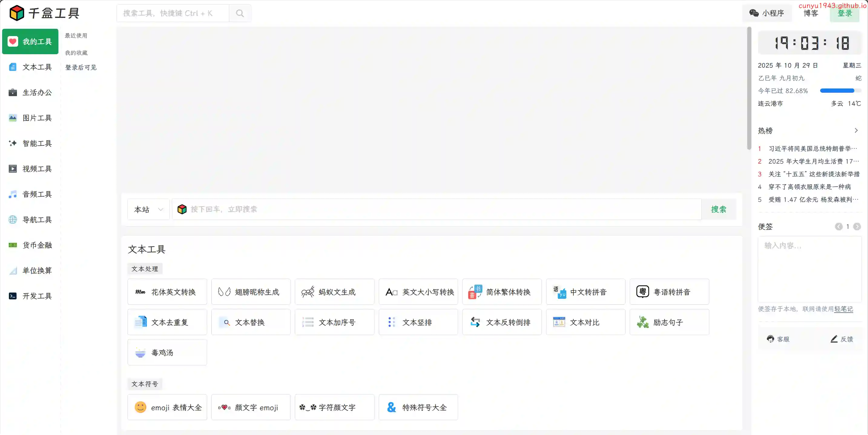Expand 热榜 with the right chevron
868x435 pixels.
[856, 131]
